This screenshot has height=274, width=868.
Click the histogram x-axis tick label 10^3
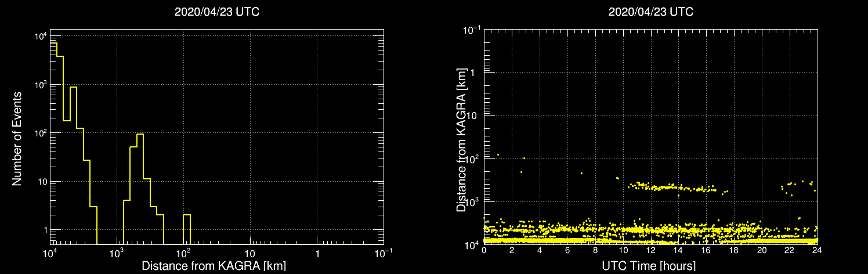pyautogui.click(x=117, y=254)
